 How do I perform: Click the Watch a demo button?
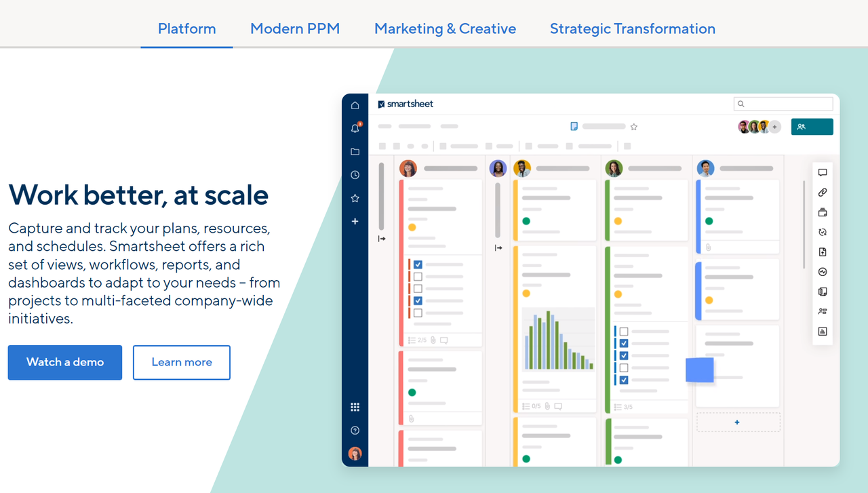(x=65, y=362)
